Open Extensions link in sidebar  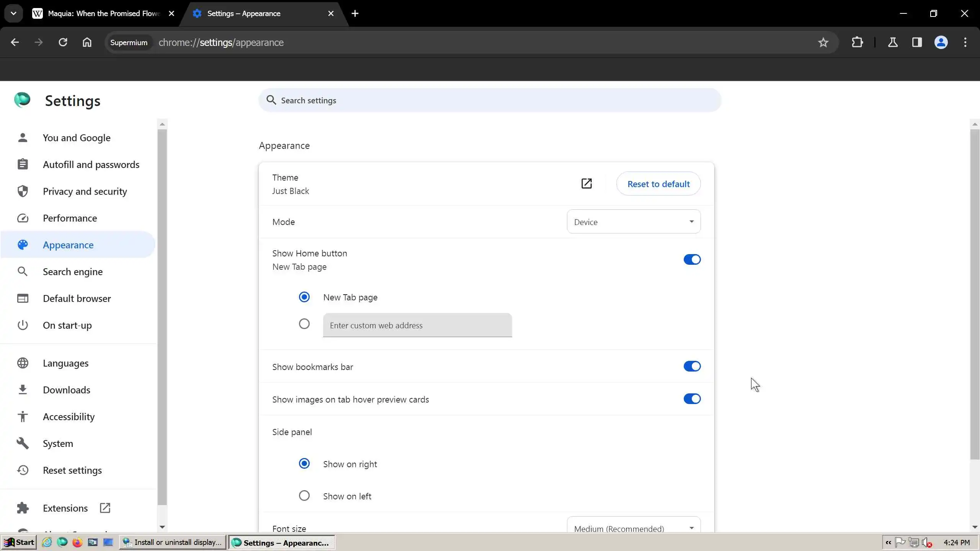[65, 508]
